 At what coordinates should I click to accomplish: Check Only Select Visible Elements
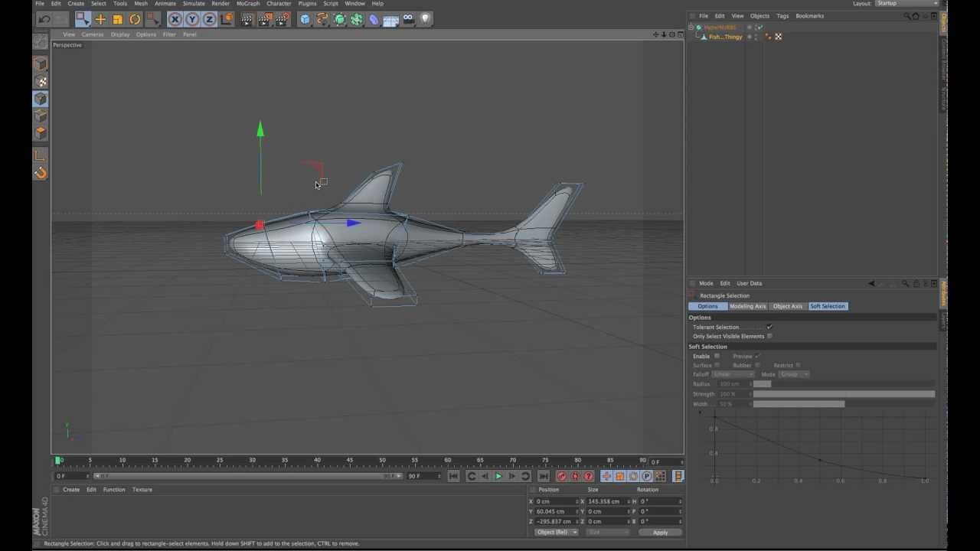click(x=769, y=336)
